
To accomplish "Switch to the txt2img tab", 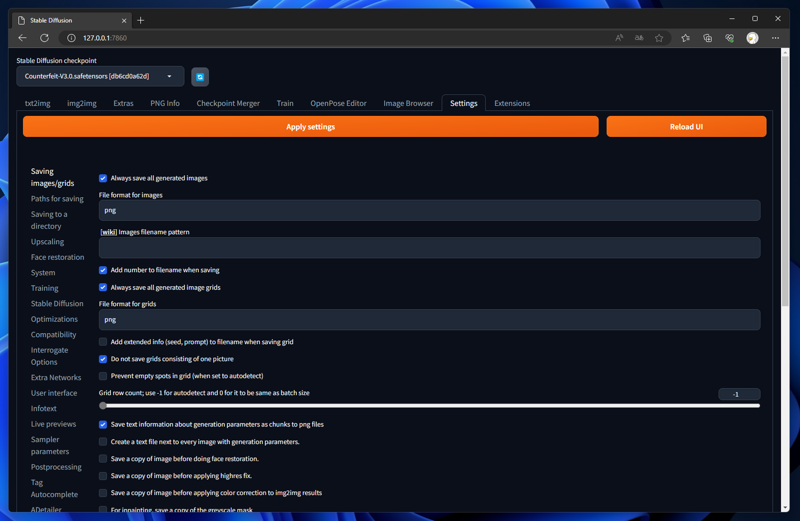I will [x=37, y=103].
